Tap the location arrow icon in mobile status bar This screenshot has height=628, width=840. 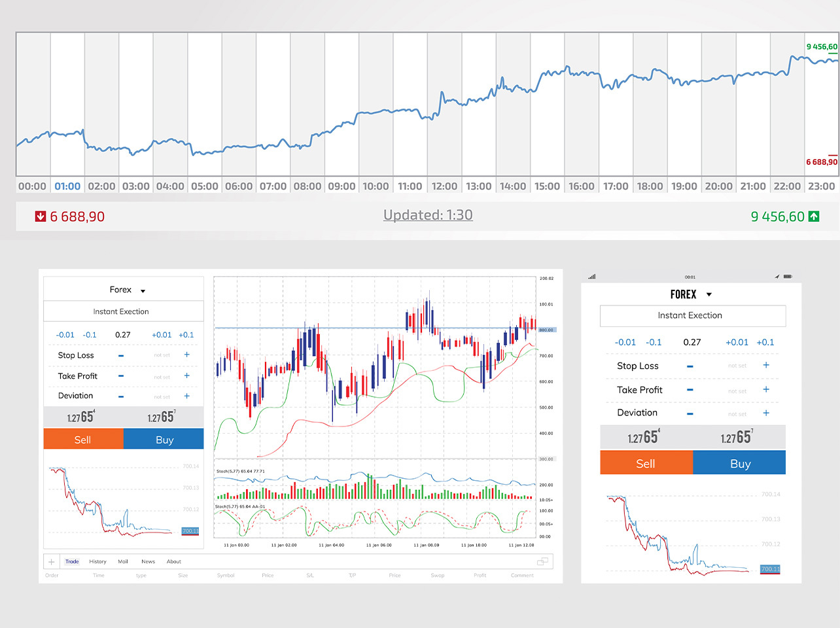(777, 277)
